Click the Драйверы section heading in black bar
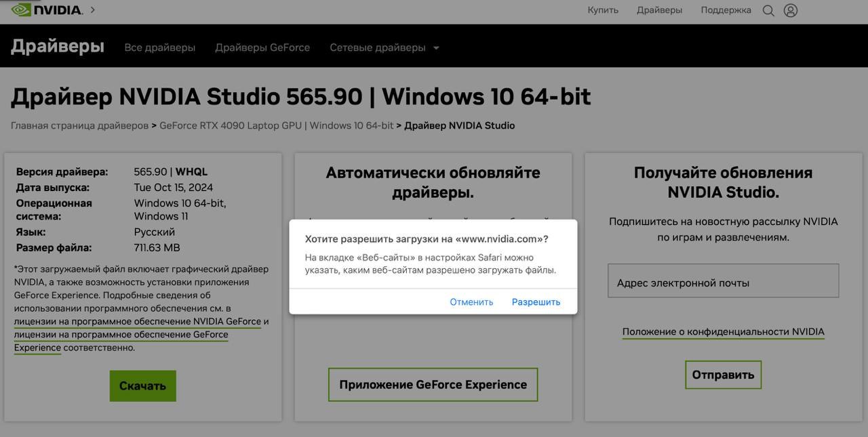 58,46
